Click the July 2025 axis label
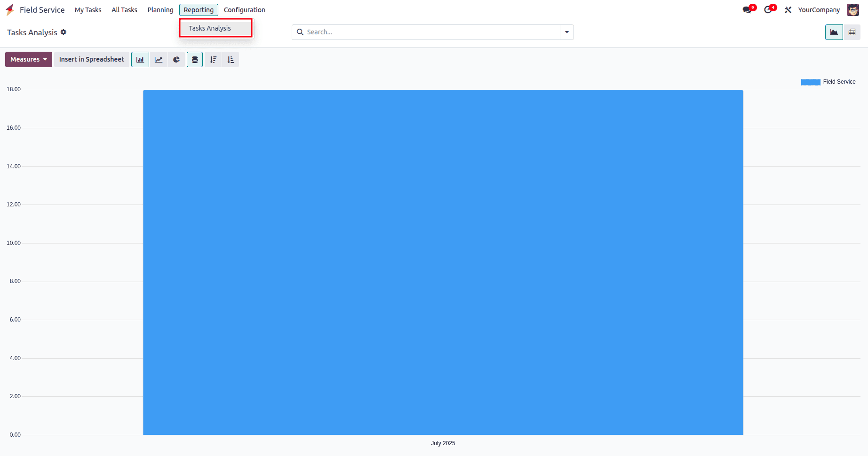Viewport: 868px width, 456px height. point(443,443)
